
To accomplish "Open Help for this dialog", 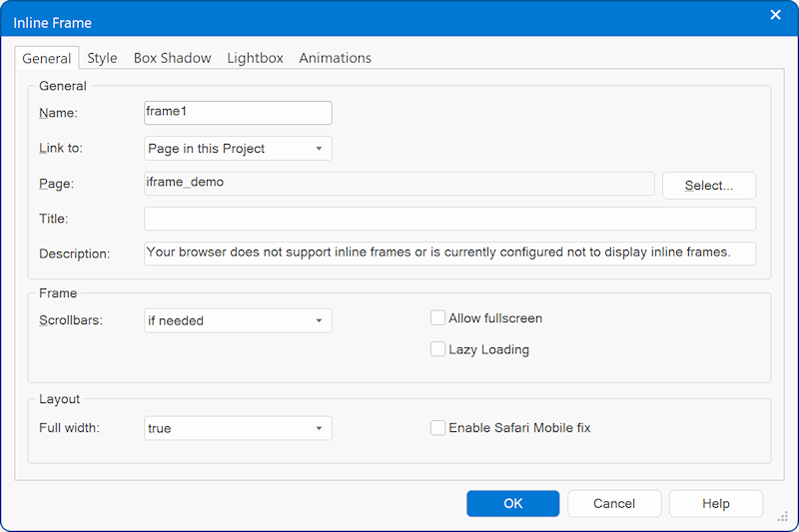I will (x=715, y=504).
